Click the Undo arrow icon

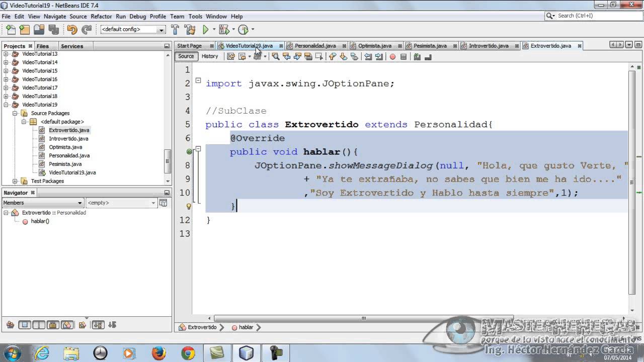[x=72, y=30]
